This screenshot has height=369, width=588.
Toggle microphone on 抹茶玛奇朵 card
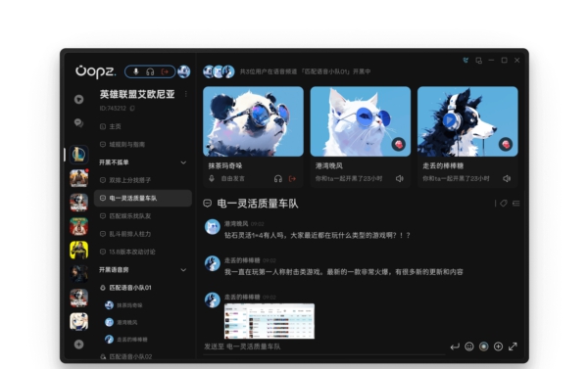coord(212,179)
